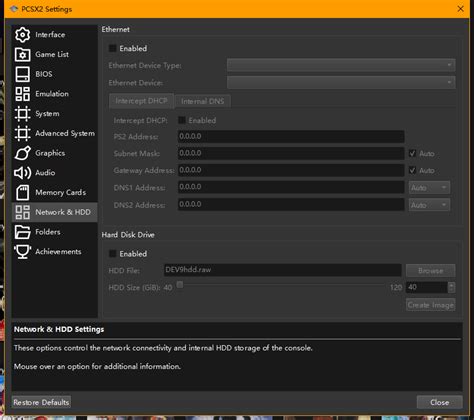Click Browse for HDD file

pyautogui.click(x=430, y=271)
